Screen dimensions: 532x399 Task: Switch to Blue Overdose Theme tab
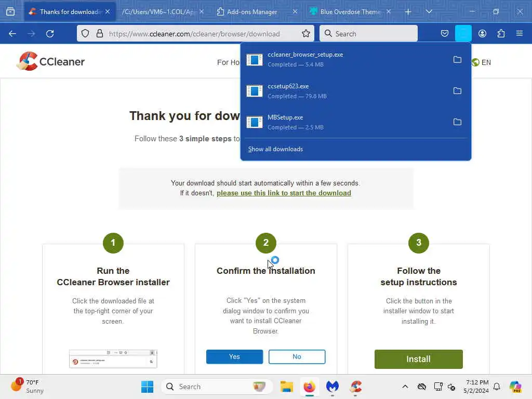[x=350, y=12]
